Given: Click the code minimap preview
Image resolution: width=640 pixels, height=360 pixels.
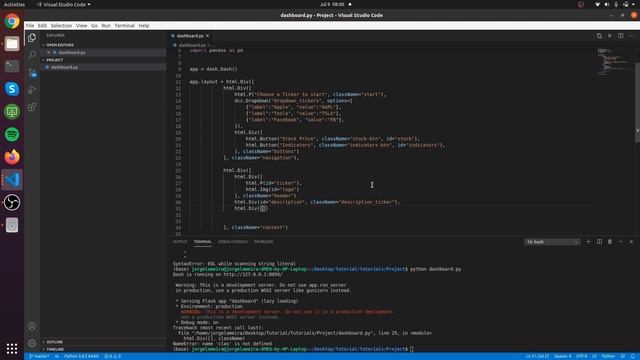Looking at the screenshot, I should tap(614, 62).
